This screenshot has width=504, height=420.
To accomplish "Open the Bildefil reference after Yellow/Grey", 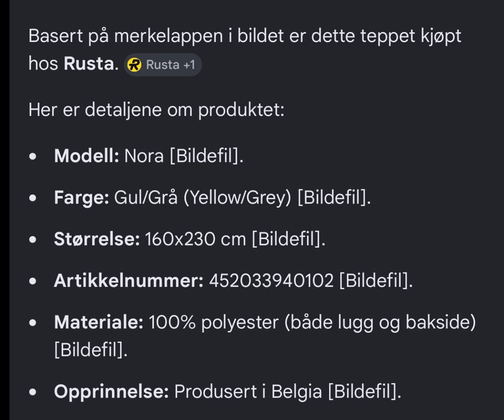I will point(334,197).
